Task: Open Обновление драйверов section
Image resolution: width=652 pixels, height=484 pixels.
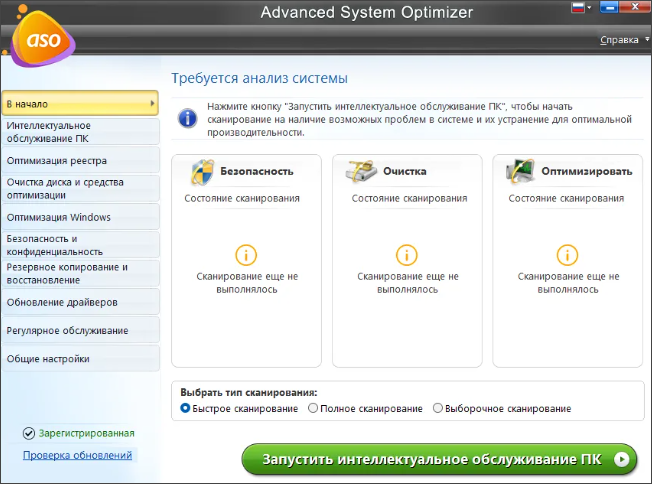Action: [80, 302]
